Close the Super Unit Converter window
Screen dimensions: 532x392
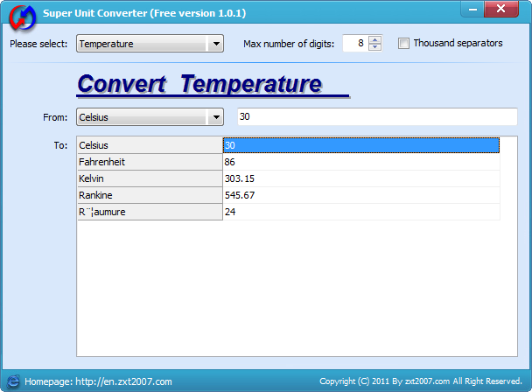[501, 9]
